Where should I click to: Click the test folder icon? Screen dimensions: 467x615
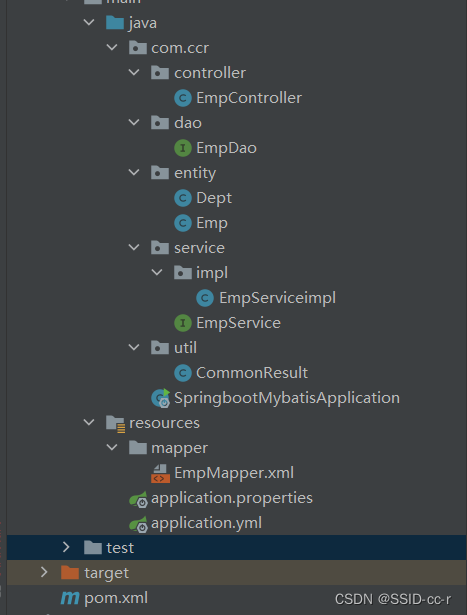(x=93, y=548)
